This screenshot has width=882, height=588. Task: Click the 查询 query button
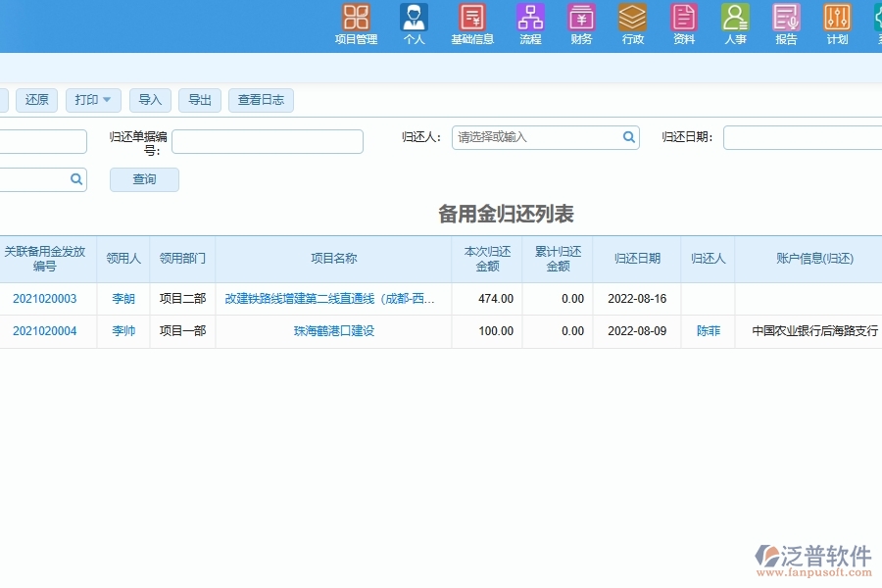click(144, 179)
